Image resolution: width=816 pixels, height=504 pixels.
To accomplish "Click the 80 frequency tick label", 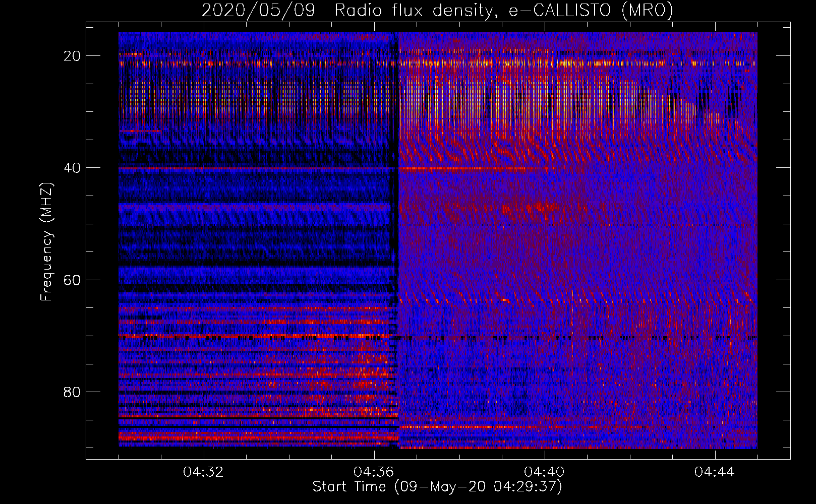I will click(x=72, y=392).
